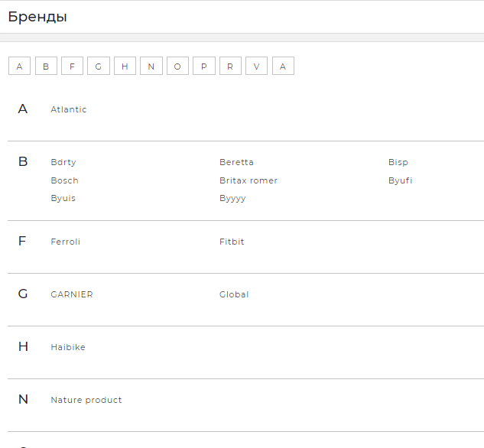Click the V letter index button

click(x=256, y=67)
